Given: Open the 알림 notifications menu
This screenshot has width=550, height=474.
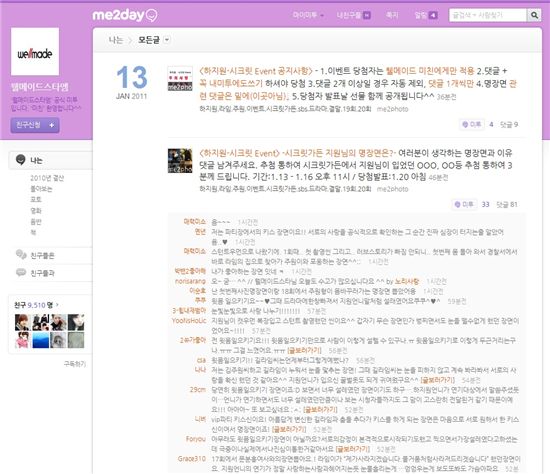Looking at the screenshot, I should [x=421, y=15].
